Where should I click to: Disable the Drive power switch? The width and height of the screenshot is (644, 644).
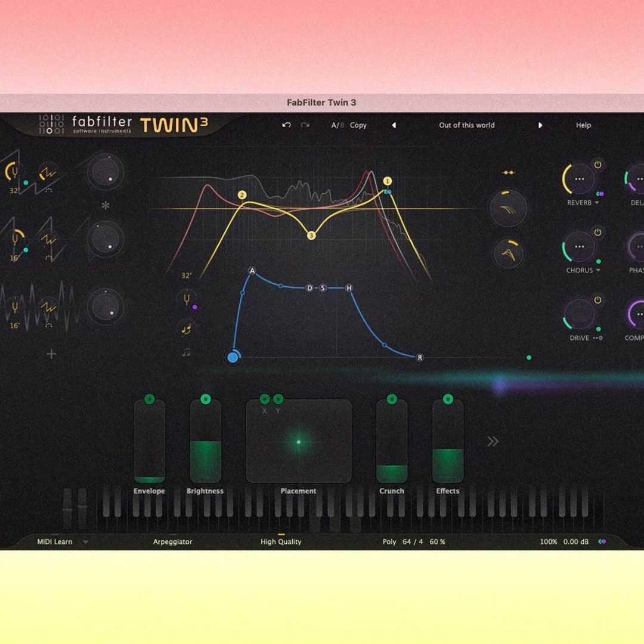click(597, 299)
